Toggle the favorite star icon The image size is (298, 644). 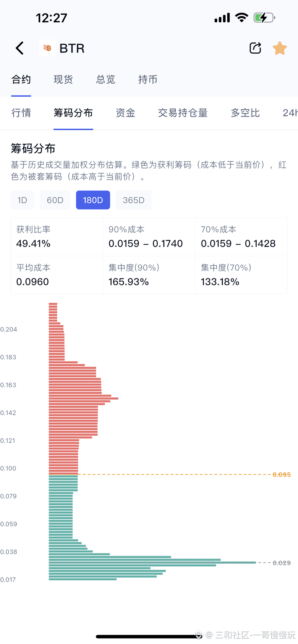[x=280, y=48]
